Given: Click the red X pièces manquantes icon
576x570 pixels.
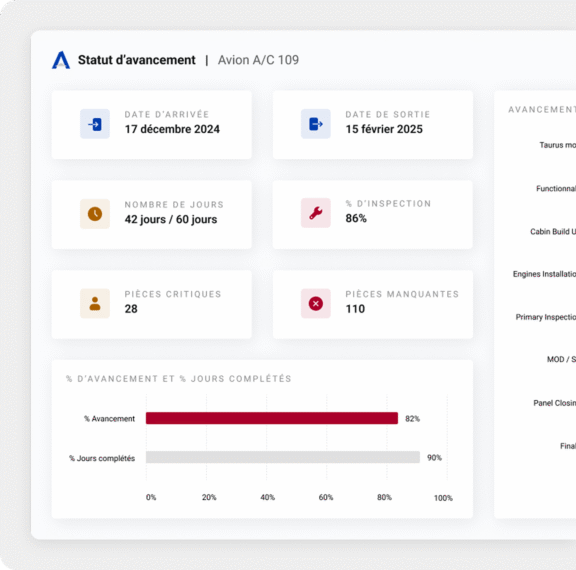Looking at the screenshot, I should tap(316, 303).
